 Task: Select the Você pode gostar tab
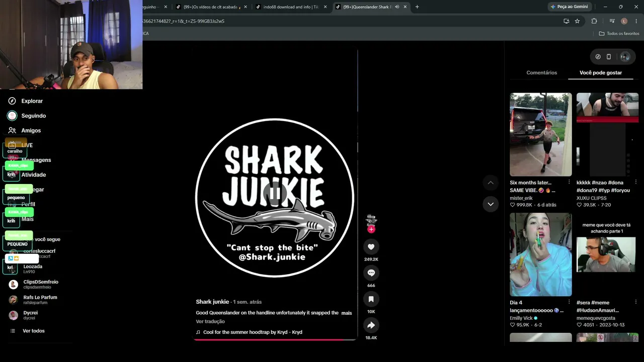pyautogui.click(x=601, y=73)
